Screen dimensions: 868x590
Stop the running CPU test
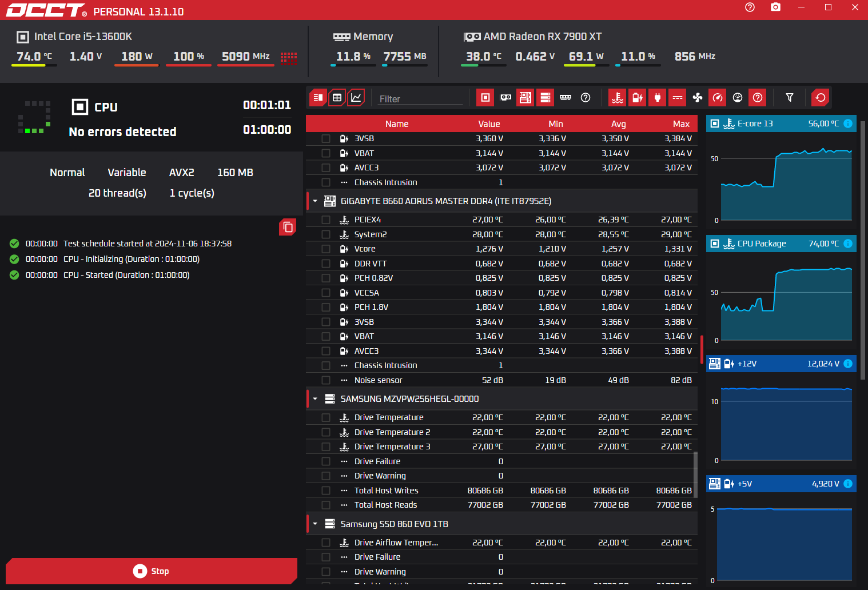click(x=152, y=571)
